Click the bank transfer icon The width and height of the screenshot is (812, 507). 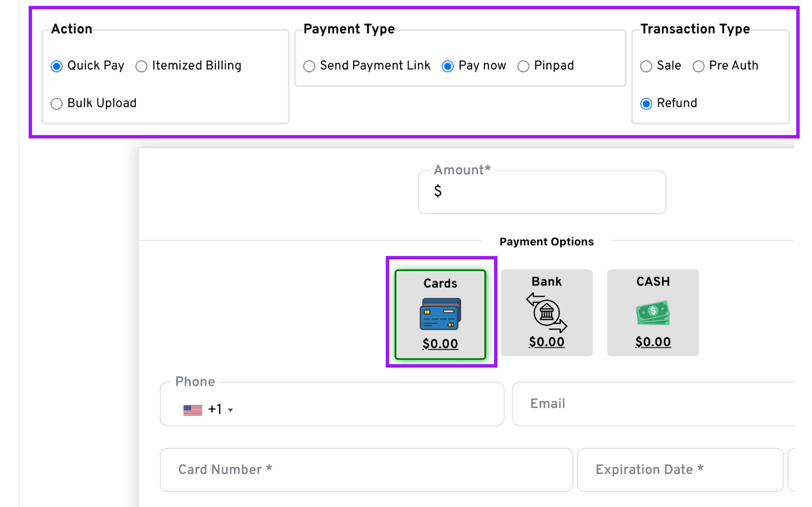tap(546, 312)
